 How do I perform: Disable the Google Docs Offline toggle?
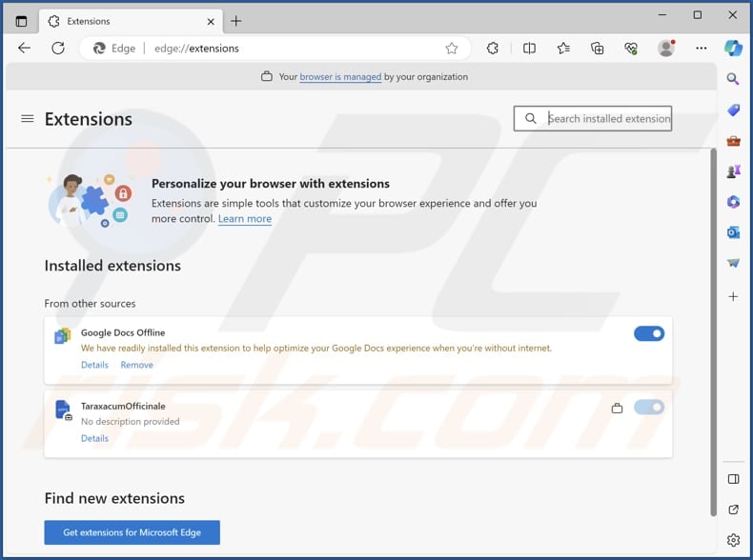[x=649, y=333]
